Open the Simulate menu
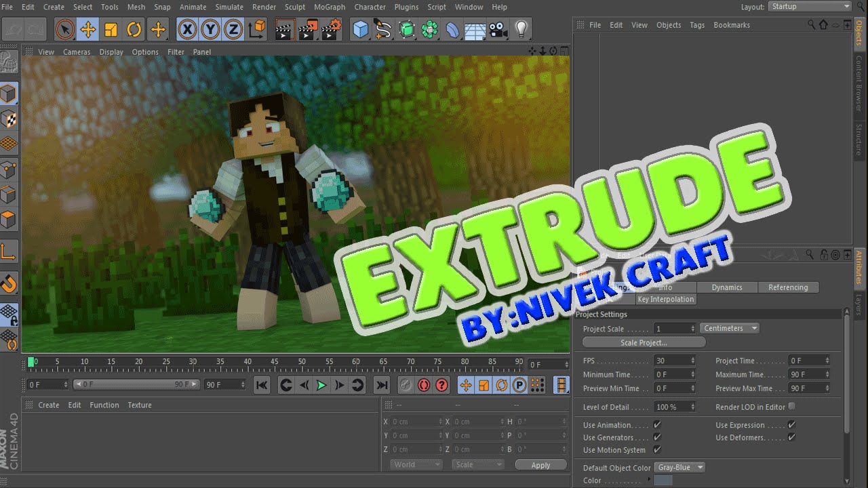This screenshot has width=868, height=488. point(229,7)
